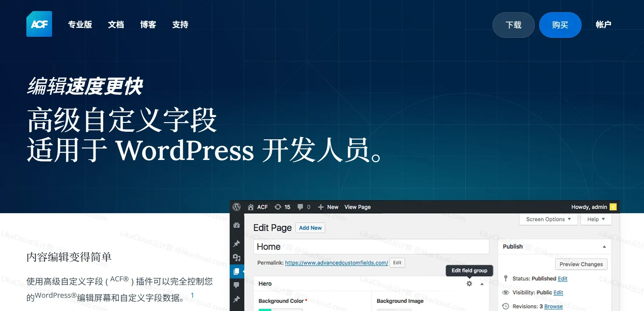The image size is (644, 311).
Task: Open the Media icon in sidebar
Action: point(237,257)
